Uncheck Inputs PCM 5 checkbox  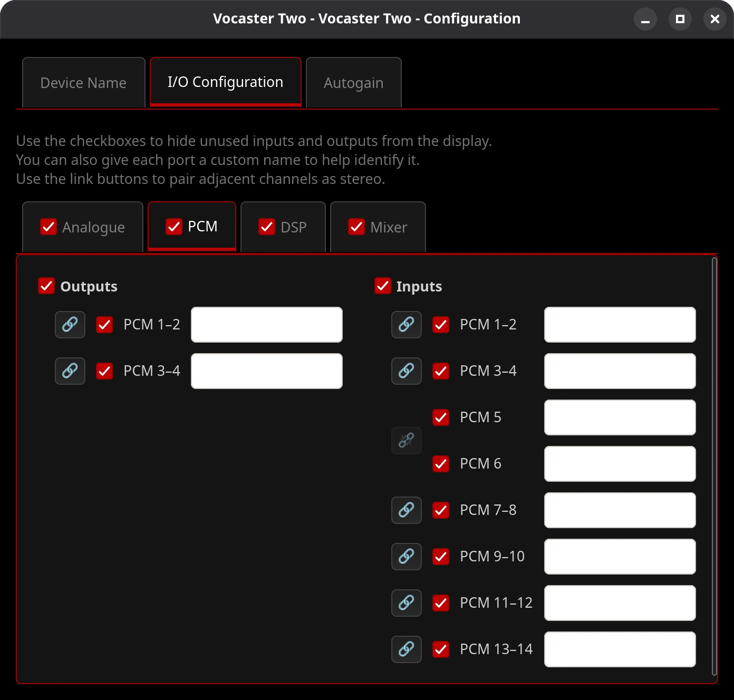click(441, 417)
